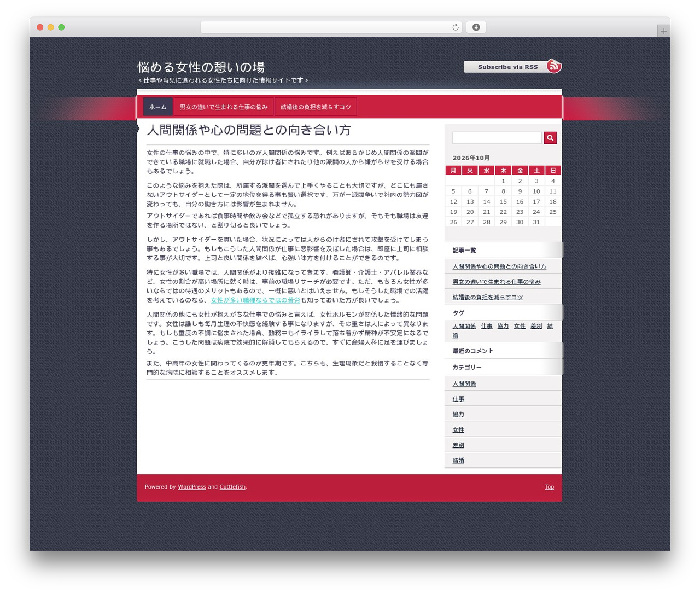The width and height of the screenshot is (700, 593).
Task: Open the 仕事 category link
Action: click(458, 399)
